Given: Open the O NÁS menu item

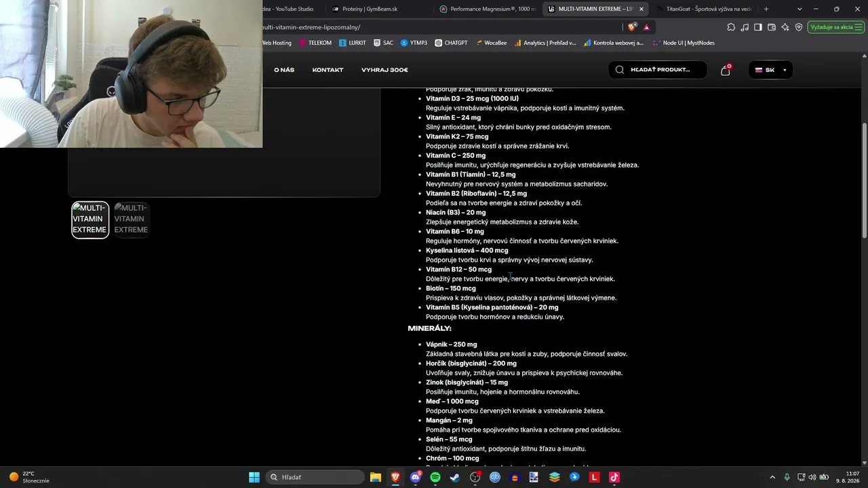Looking at the screenshot, I should (x=284, y=70).
